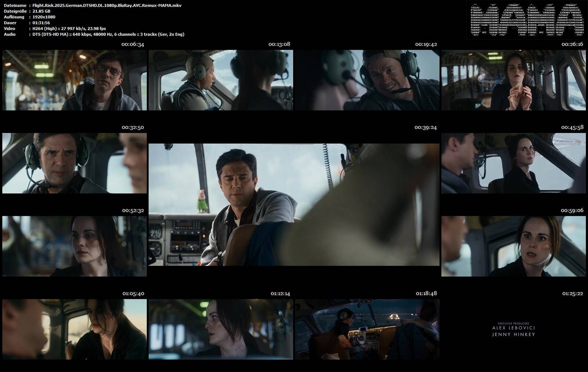Open the thumbnail at timestamp 01:05:40
This screenshot has width=588, height=372.
tap(74, 329)
